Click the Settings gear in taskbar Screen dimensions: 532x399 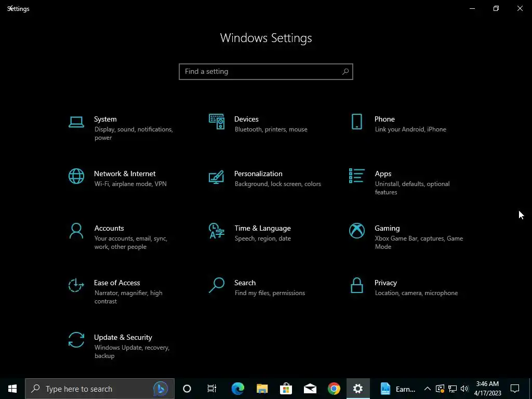358,389
